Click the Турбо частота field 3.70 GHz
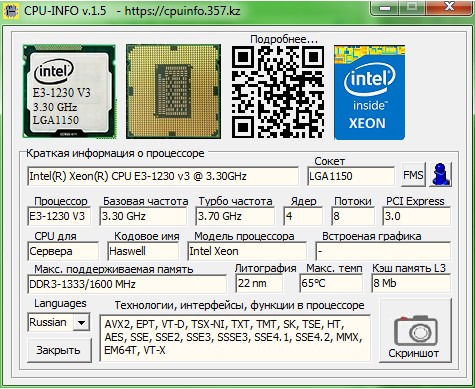The width and height of the screenshot is (475, 389). [x=235, y=216]
